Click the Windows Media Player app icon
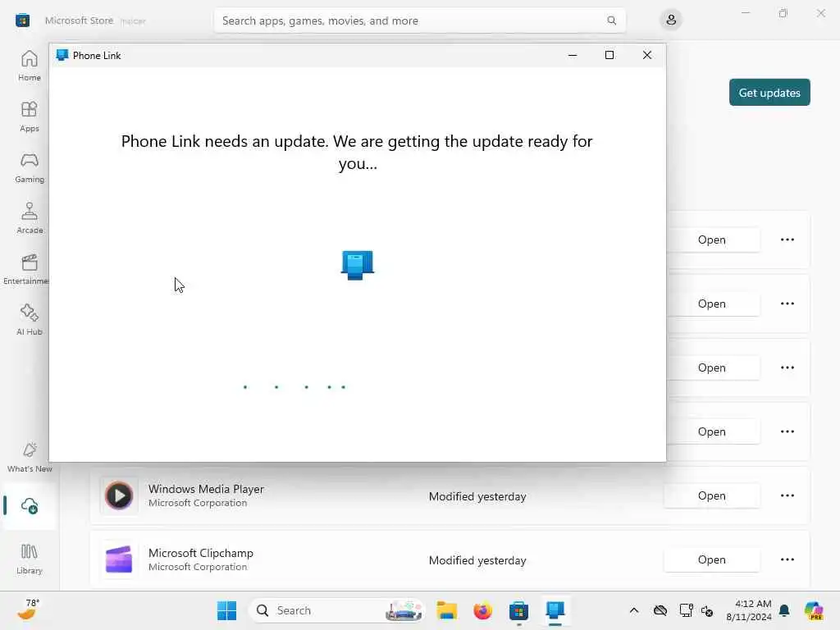 [x=119, y=495]
